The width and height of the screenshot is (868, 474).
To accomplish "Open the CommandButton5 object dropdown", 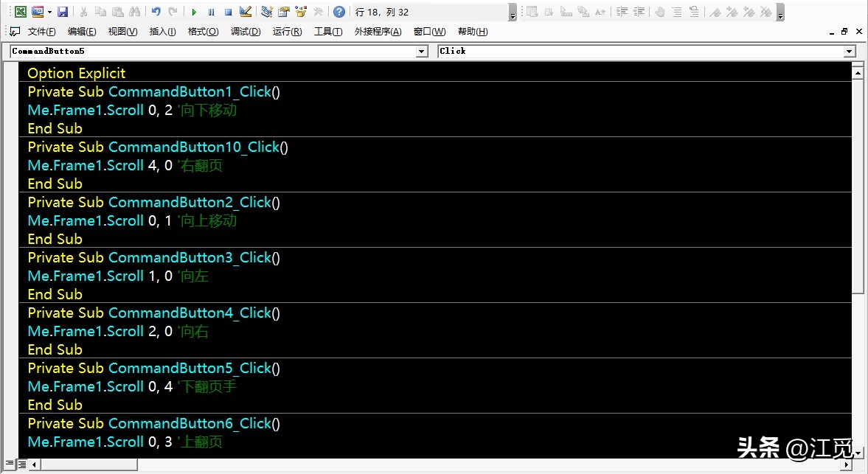I will point(421,51).
